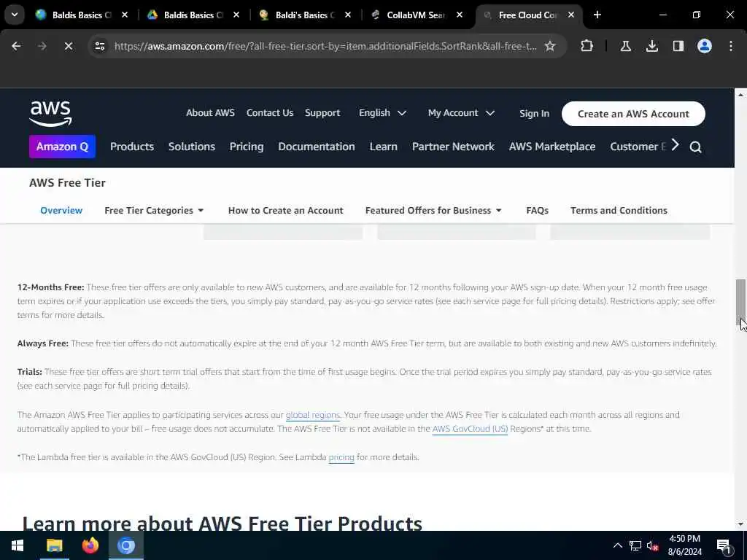Click scrollbar up arrow
The height and width of the screenshot is (560, 747).
pos(740,95)
